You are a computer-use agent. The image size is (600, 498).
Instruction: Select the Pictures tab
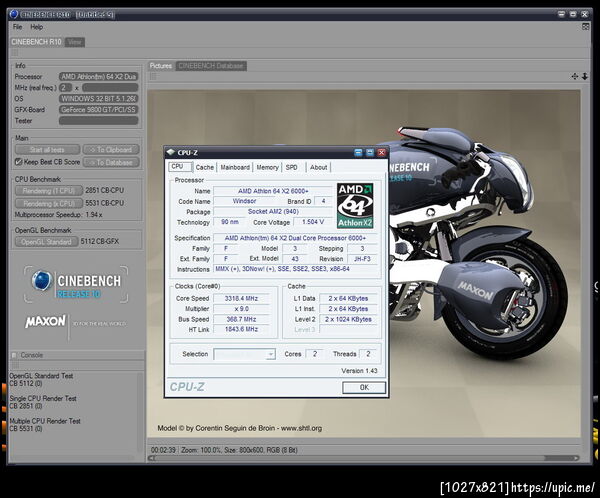[x=161, y=66]
